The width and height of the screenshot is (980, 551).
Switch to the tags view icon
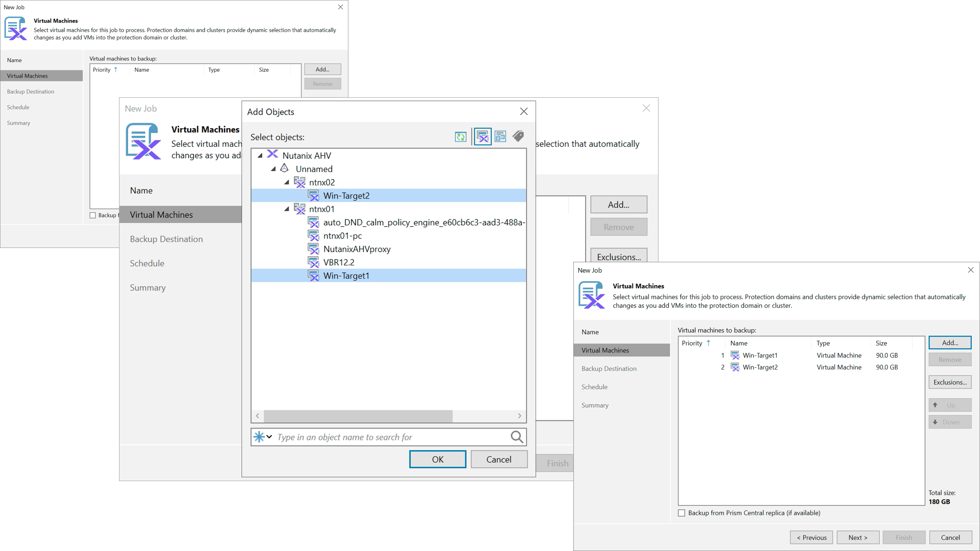pyautogui.click(x=518, y=136)
